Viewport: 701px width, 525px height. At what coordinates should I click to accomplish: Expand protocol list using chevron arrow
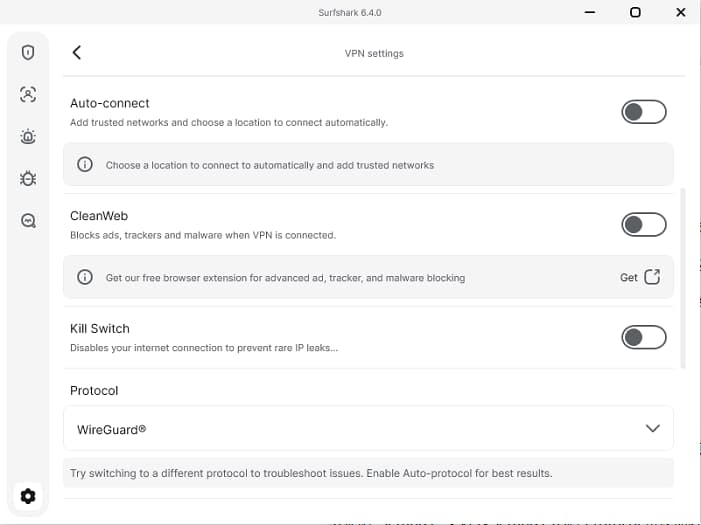tap(652, 429)
